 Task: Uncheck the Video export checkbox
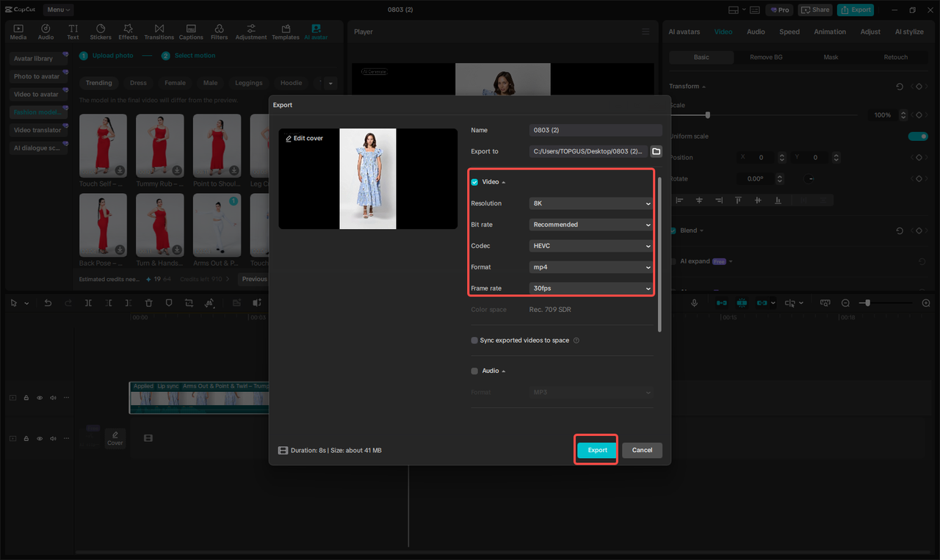point(474,181)
